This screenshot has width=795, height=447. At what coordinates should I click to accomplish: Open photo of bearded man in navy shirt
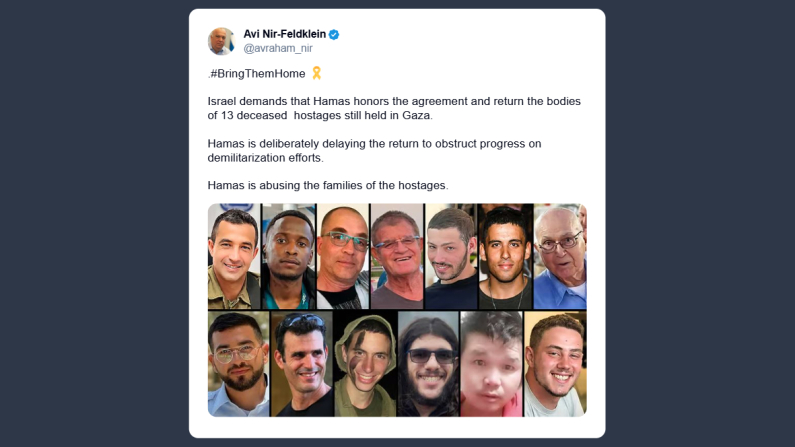(451, 256)
